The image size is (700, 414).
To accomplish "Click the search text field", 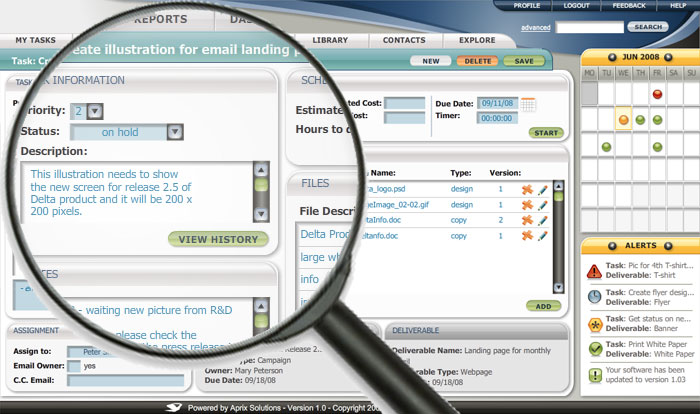I will (590, 28).
